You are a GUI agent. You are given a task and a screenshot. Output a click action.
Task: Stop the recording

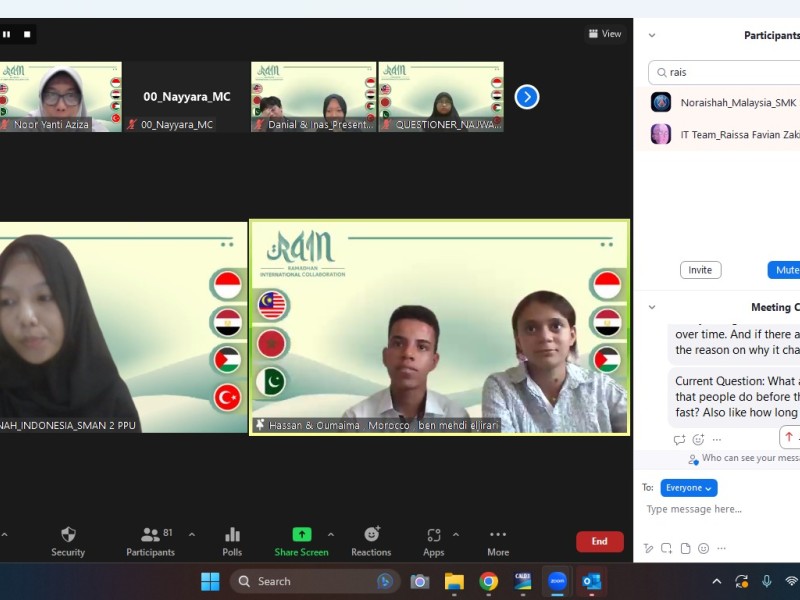point(27,34)
